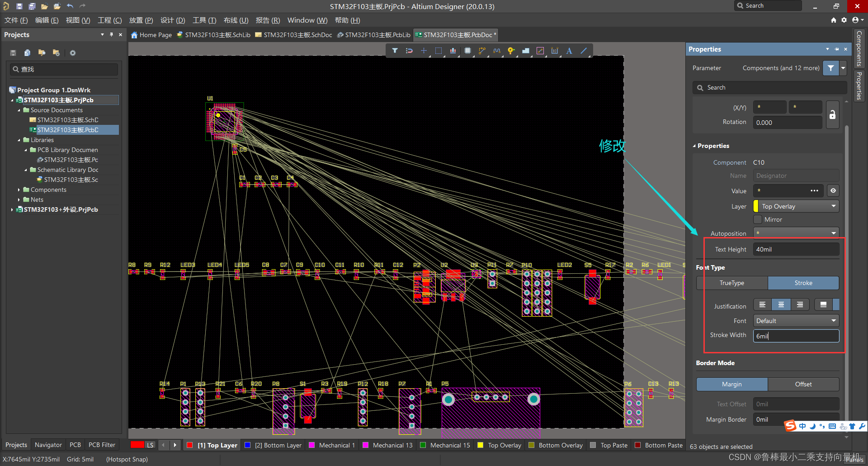The width and height of the screenshot is (868, 466).
Task: Select the place text string tool
Action: tap(569, 51)
